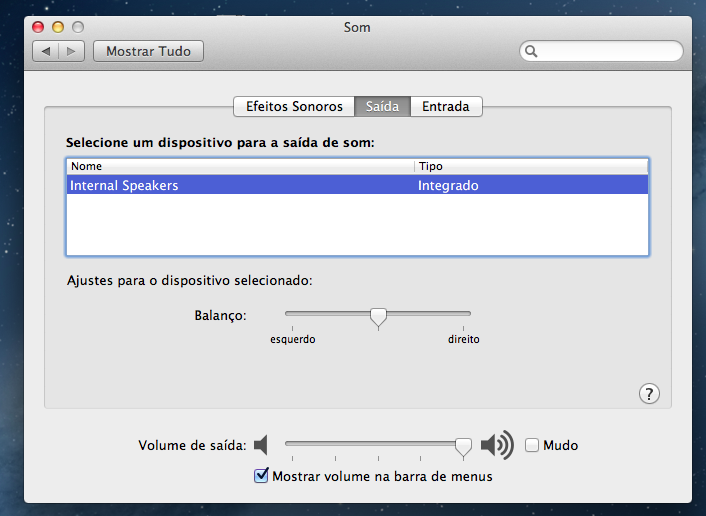Click the Balanço slider knob
The width and height of the screenshot is (706, 516).
pyautogui.click(x=378, y=317)
